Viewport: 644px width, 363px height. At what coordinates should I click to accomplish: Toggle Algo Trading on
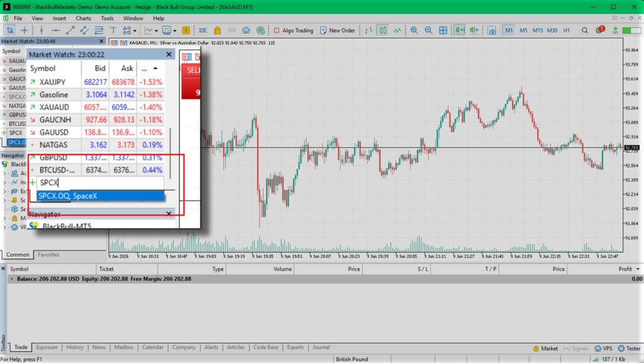[293, 30]
